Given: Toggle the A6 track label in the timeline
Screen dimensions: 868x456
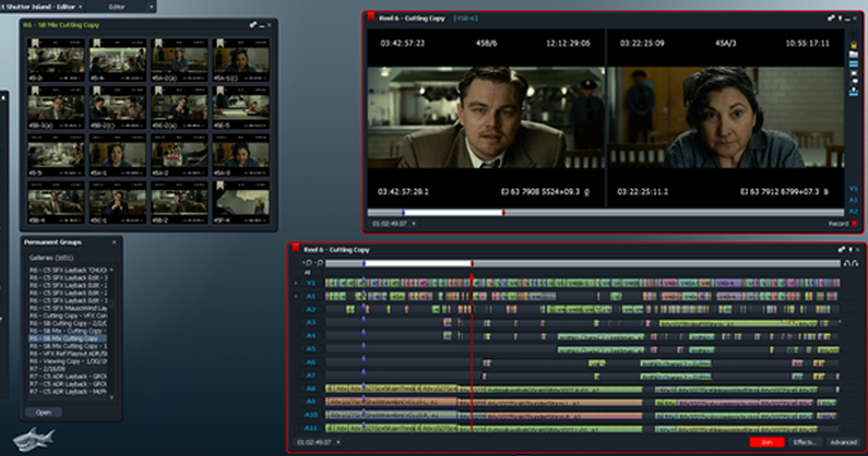Looking at the screenshot, I should 311,362.
